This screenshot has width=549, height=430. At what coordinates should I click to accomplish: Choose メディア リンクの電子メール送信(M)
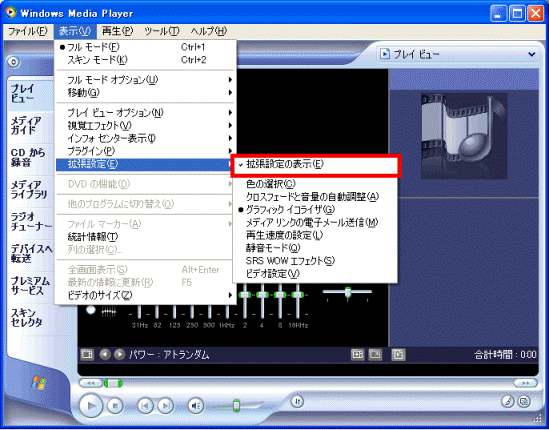315,222
